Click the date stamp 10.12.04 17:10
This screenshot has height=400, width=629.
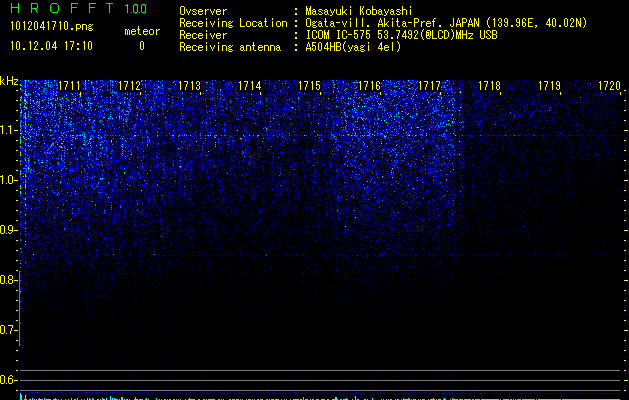pyautogui.click(x=51, y=46)
